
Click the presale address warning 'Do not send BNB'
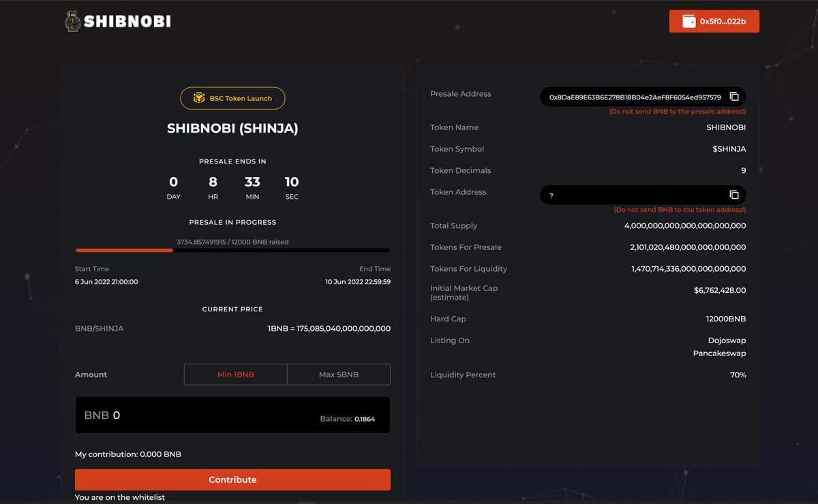click(x=678, y=111)
